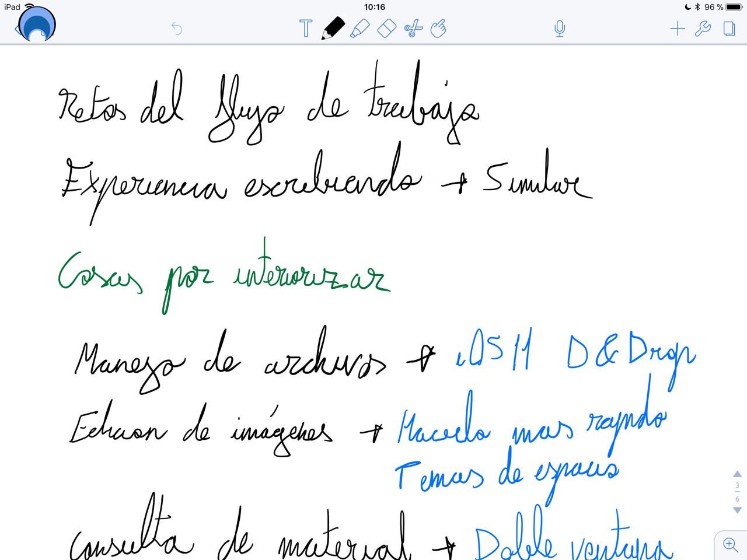Select the hand finger tool
Image resolution: width=747 pixels, height=560 pixels.
(438, 28)
